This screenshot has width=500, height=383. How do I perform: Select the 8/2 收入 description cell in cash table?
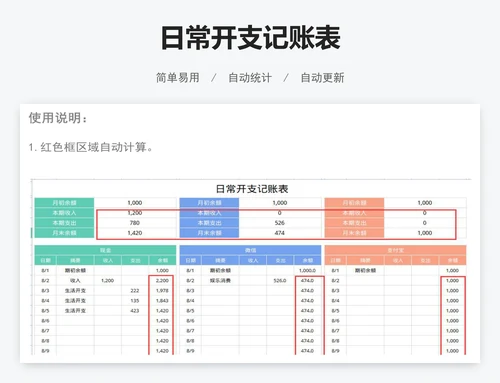[75, 280]
